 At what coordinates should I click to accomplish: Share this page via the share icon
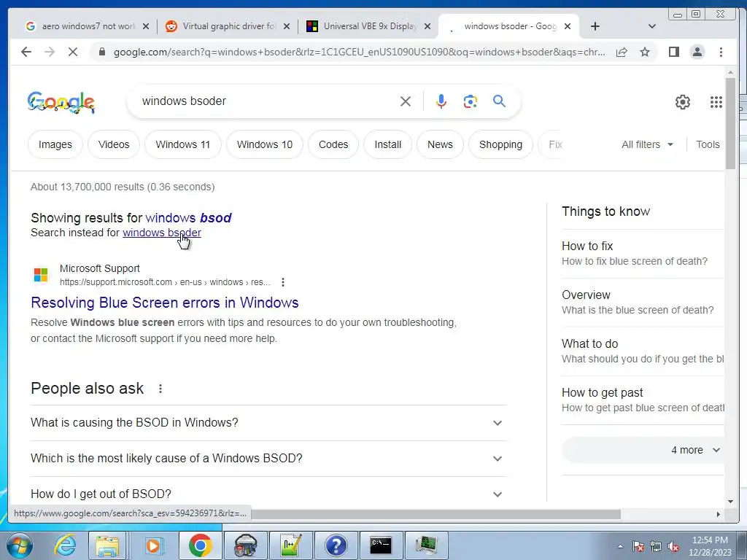(x=622, y=52)
